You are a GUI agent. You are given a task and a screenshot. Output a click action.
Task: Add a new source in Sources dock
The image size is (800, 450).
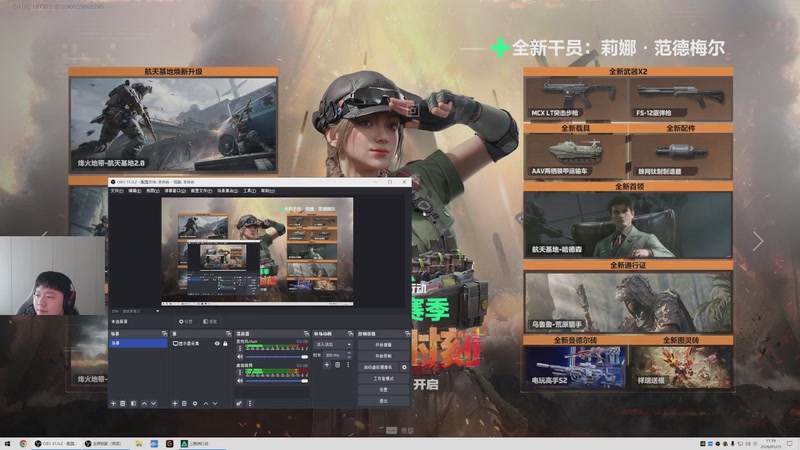coord(174,403)
